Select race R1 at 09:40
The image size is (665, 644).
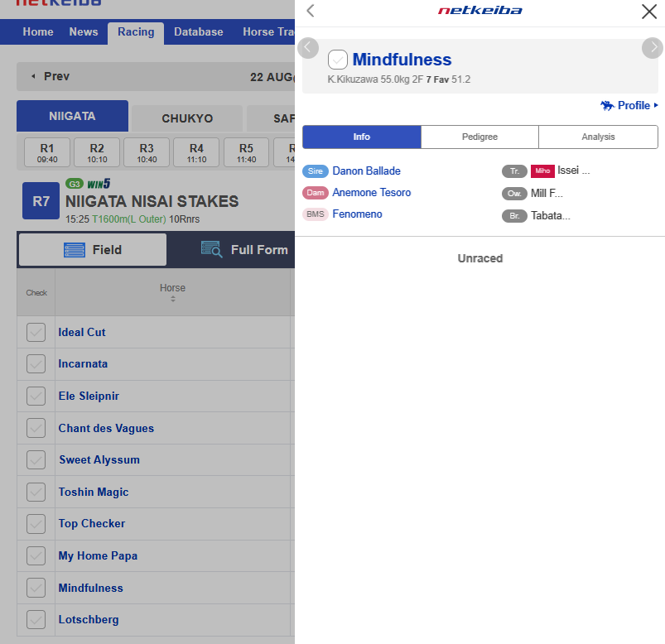(x=47, y=152)
